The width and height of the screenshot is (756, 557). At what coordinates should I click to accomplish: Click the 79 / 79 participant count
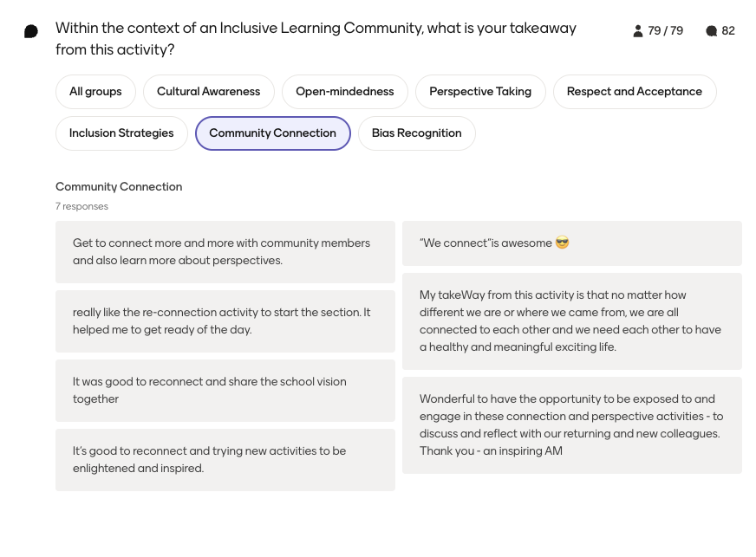pyautogui.click(x=665, y=31)
